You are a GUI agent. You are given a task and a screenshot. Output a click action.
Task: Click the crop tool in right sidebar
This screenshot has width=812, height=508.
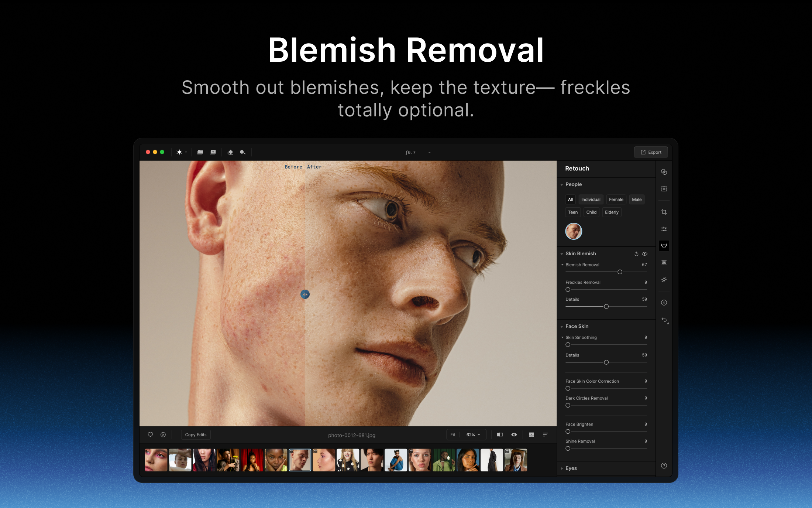coord(664,212)
